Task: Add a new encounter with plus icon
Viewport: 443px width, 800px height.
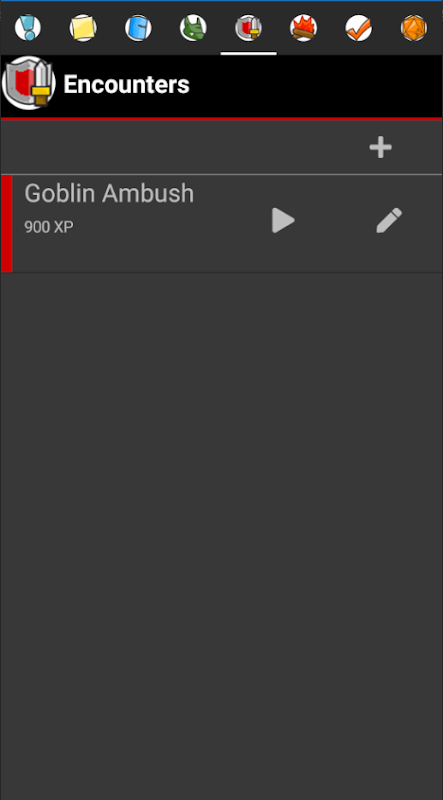Action: coord(381,147)
